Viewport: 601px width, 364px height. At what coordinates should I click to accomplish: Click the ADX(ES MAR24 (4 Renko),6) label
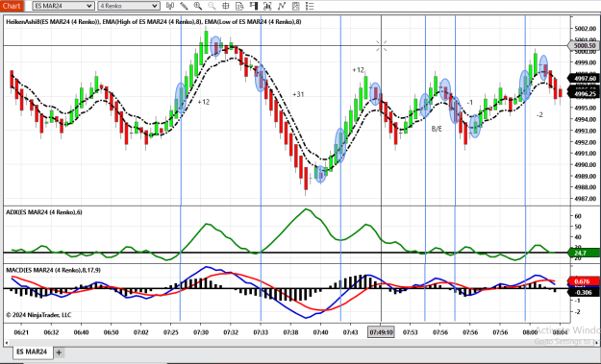click(44, 212)
